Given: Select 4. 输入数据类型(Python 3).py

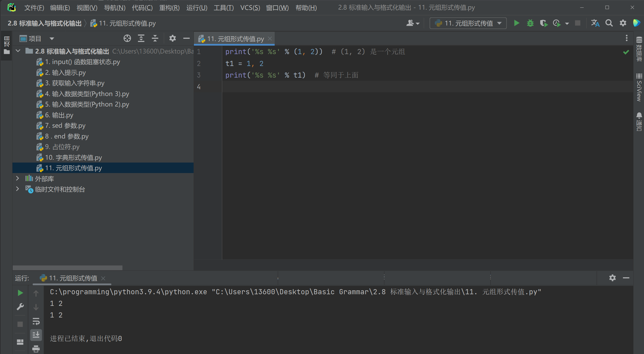Looking at the screenshot, I should [82, 94].
